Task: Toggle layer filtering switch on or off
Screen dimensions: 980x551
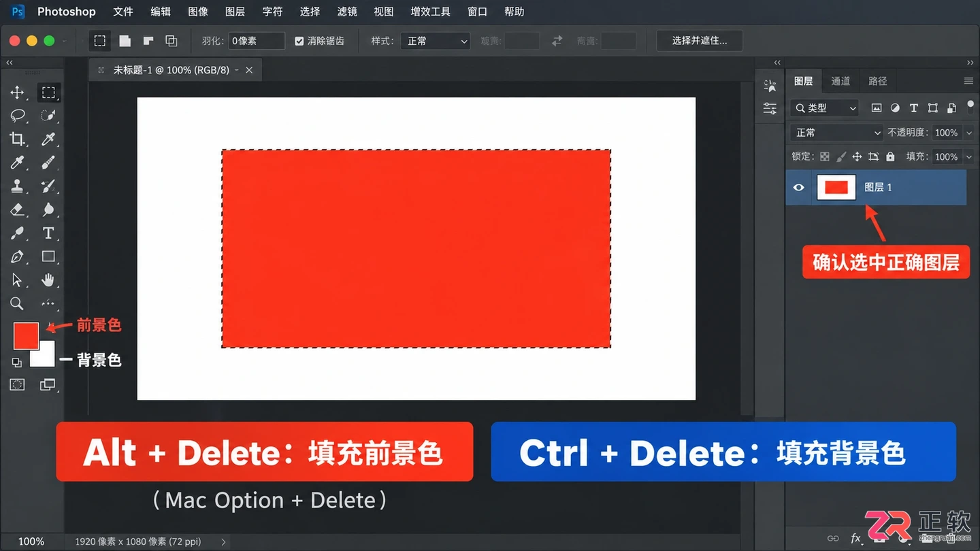Action: tap(970, 107)
